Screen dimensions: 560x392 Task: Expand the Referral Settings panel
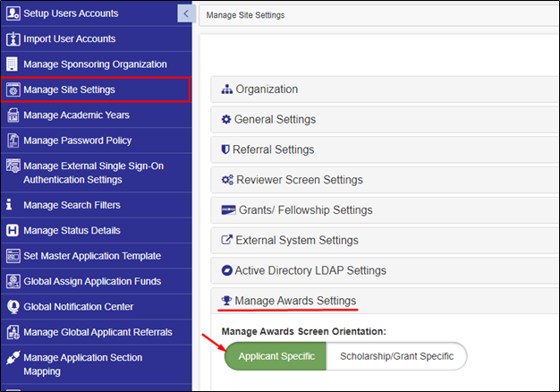385,149
